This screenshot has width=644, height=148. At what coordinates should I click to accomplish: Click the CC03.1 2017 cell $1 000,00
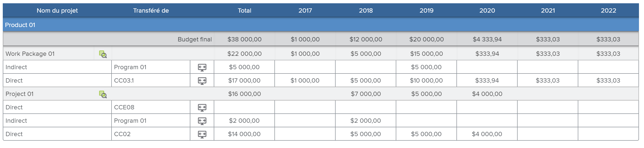pyautogui.click(x=305, y=81)
